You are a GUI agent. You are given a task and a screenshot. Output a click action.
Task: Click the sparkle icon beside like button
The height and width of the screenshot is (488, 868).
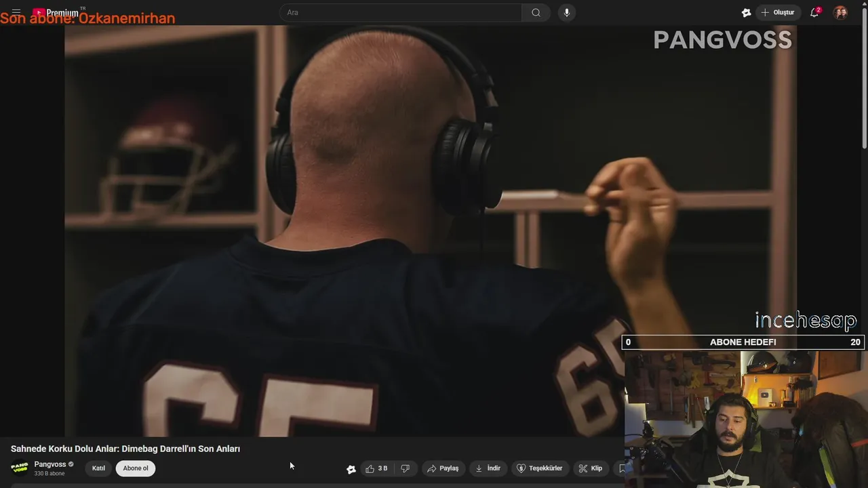(x=351, y=469)
